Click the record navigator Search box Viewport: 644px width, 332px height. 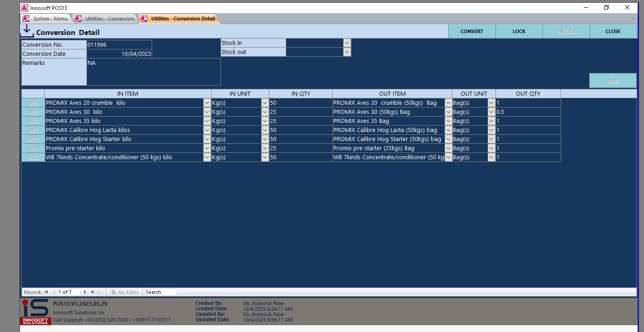160,292
